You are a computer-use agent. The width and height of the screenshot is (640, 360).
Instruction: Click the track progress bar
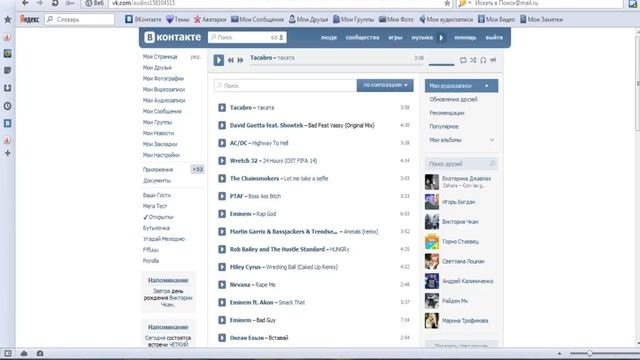click(x=337, y=64)
